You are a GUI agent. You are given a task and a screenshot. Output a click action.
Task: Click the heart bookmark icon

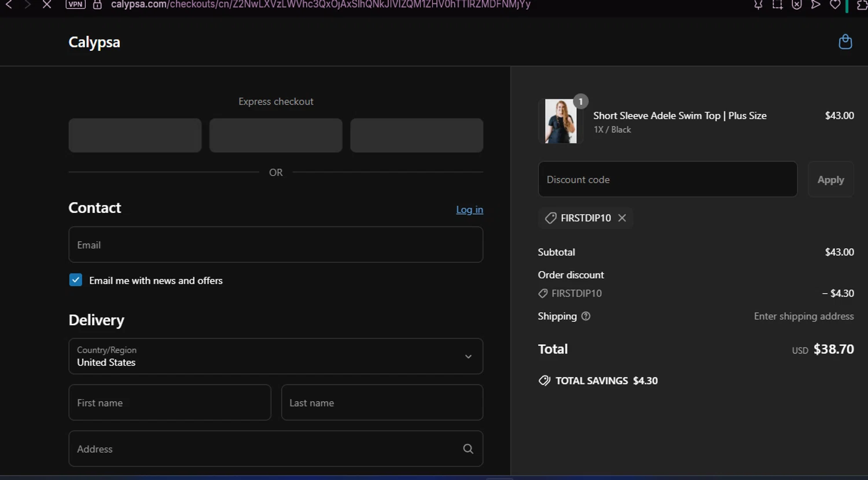click(835, 5)
